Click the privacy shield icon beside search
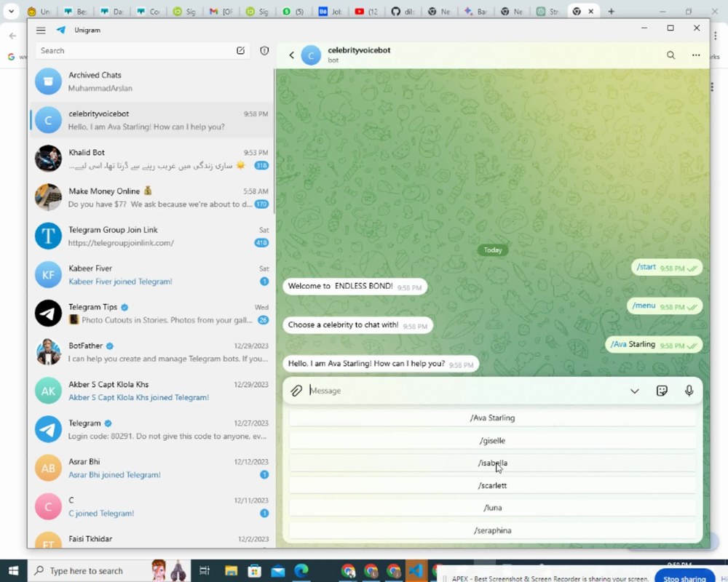 click(x=263, y=50)
